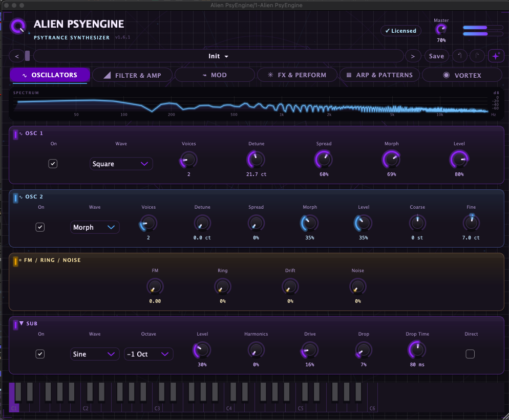Image resolution: width=509 pixels, height=420 pixels.
Task: Click the small preset bar handle
Action: pos(28,56)
